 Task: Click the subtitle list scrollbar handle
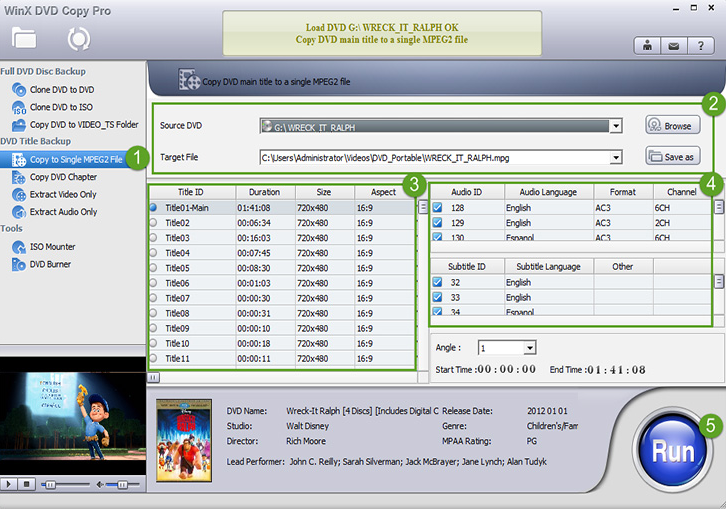(719, 281)
